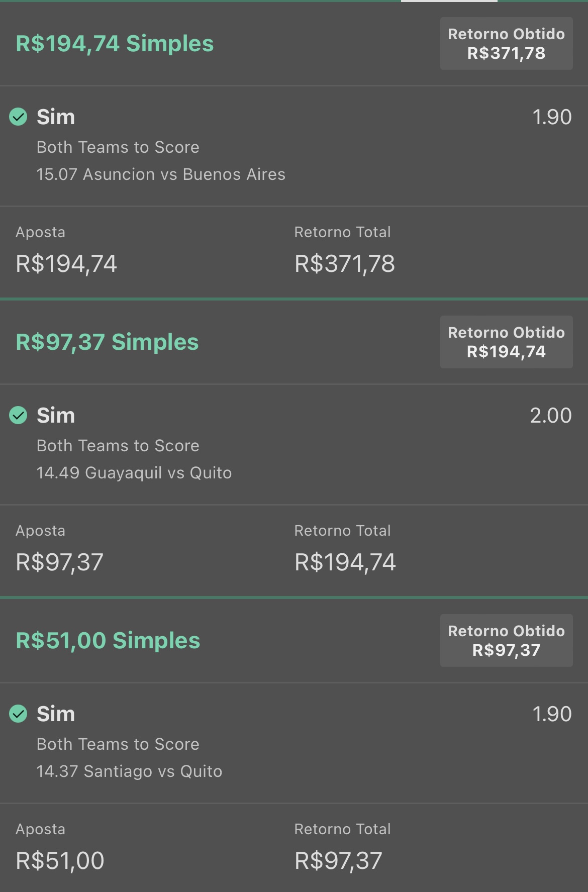This screenshot has height=892, width=588.
Task: Click the 2.00 odds value
Action: click(551, 416)
